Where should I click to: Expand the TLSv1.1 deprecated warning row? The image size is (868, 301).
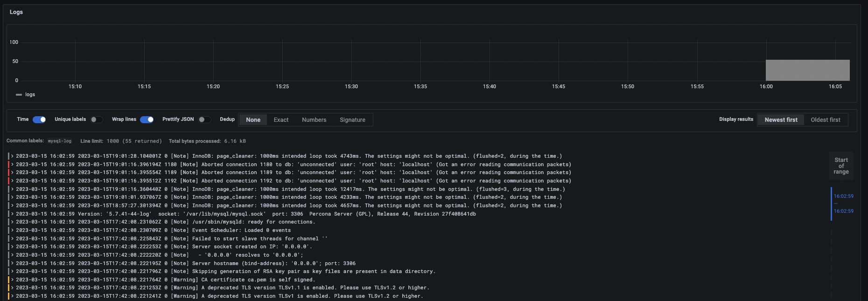click(x=13, y=288)
